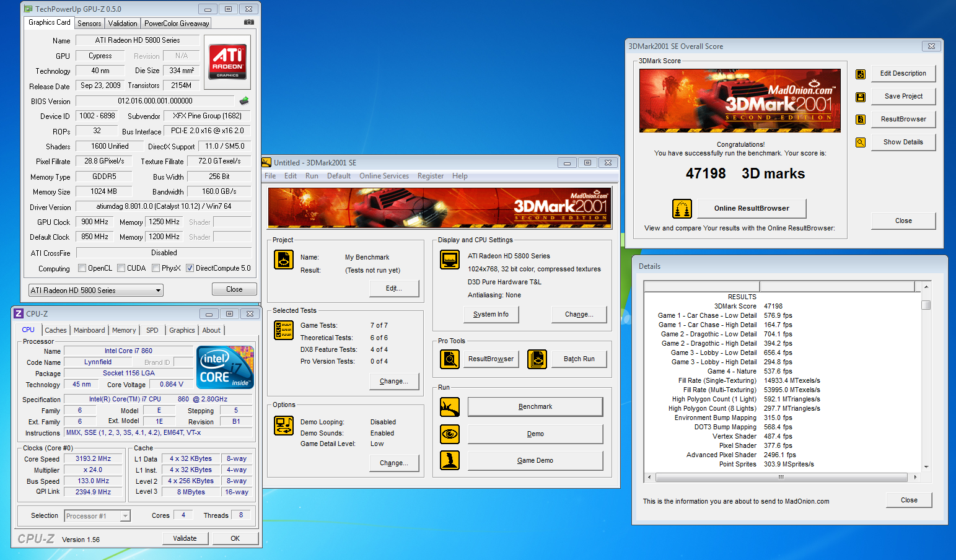Click the Demo eye icon
Screen dimensions: 956x560
(x=450, y=434)
